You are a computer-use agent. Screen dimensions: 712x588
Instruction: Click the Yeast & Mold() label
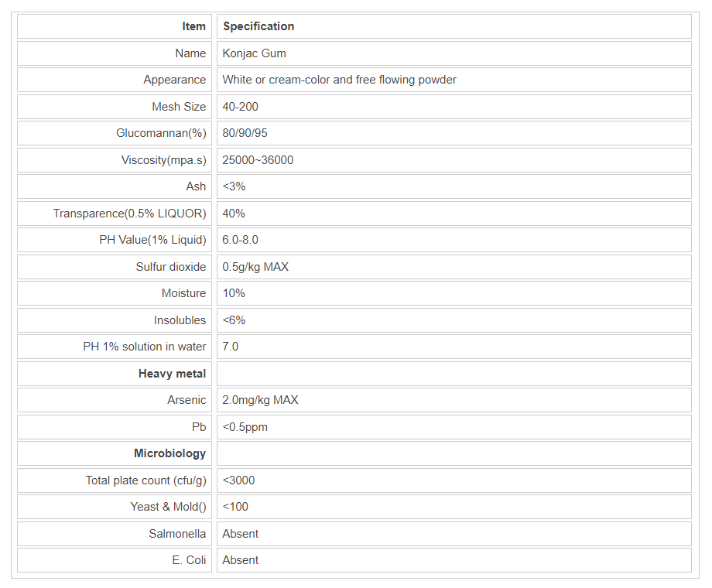168,507
